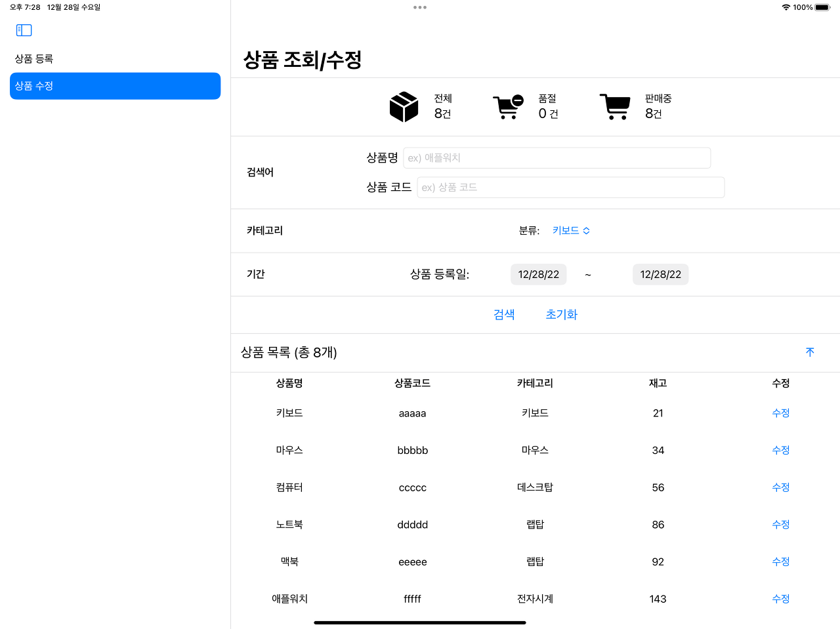This screenshot has width=840, height=629.
Task: Tap the home indicator bar
Action: point(420,622)
